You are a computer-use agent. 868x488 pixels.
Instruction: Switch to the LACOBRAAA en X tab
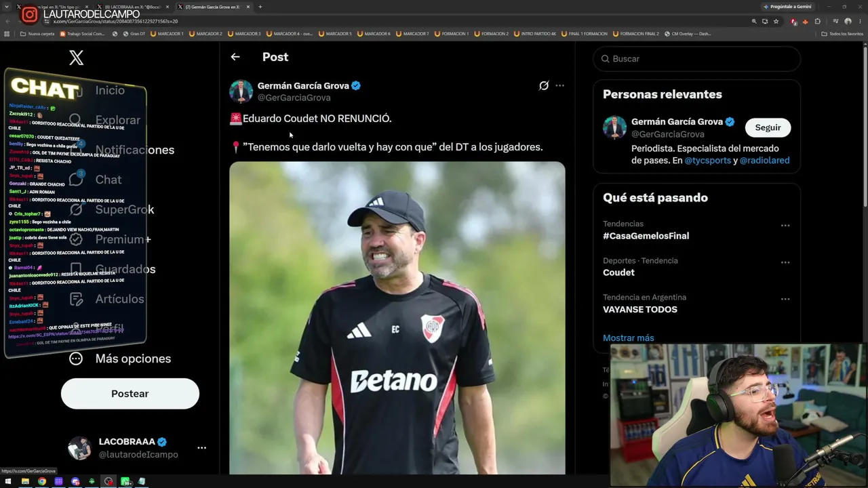132,7
